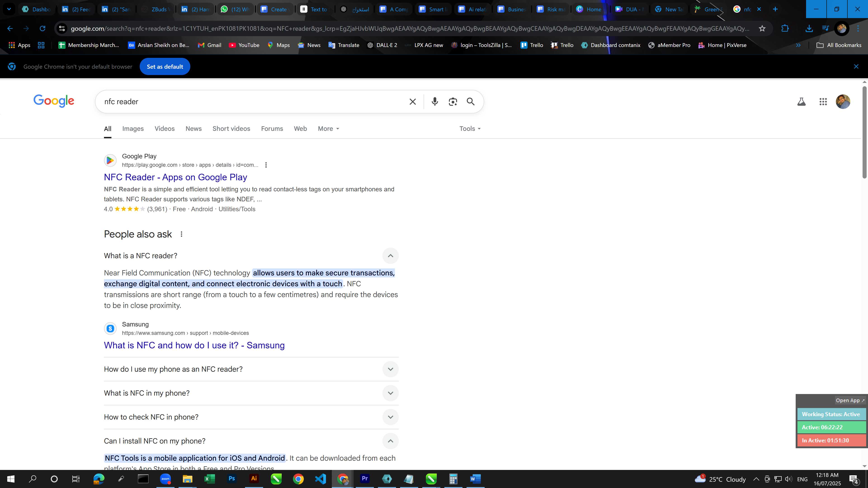Image resolution: width=868 pixels, height=488 pixels.
Task: Switch to the Videos results tab
Action: (164, 129)
